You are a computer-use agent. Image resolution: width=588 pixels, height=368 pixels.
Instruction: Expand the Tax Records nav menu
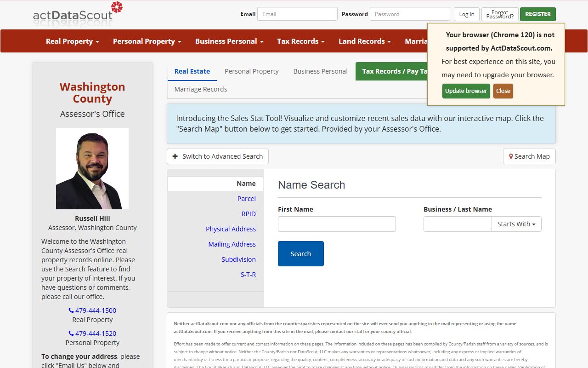coord(301,41)
